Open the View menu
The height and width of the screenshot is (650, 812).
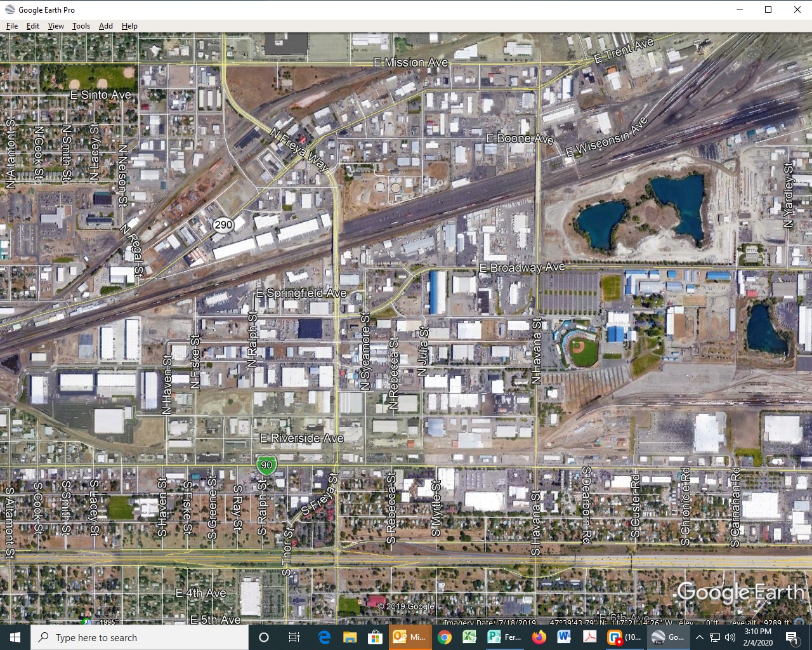[x=56, y=26]
